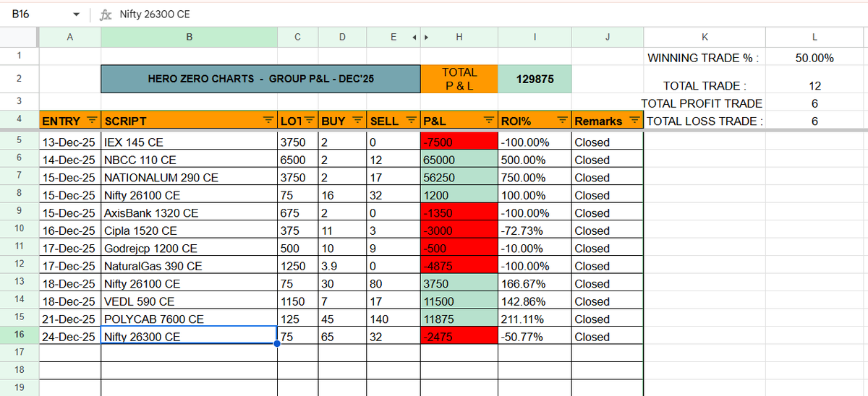Image resolution: width=868 pixels, height=396 pixels.
Task: Click the SELL cell showing 140
Action: [x=393, y=319]
